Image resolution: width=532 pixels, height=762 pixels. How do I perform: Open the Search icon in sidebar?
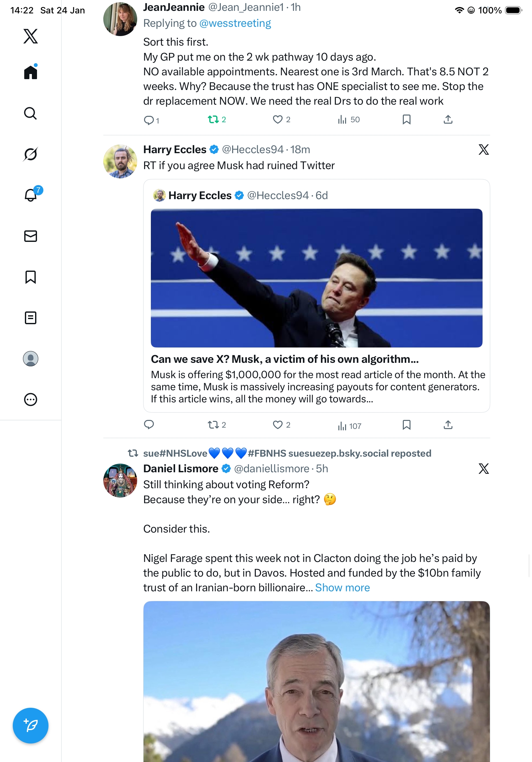(x=31, y=113)
